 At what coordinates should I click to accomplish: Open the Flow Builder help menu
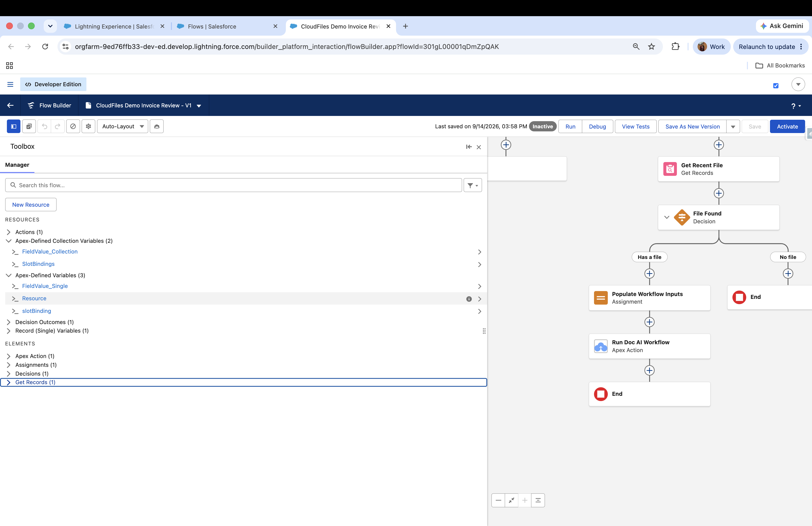[x=796, y=106]
